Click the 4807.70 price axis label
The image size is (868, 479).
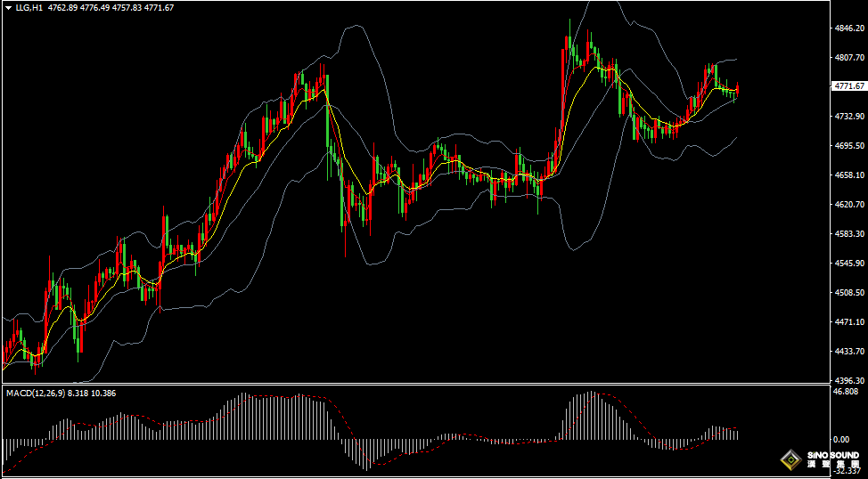pos(848,58)
